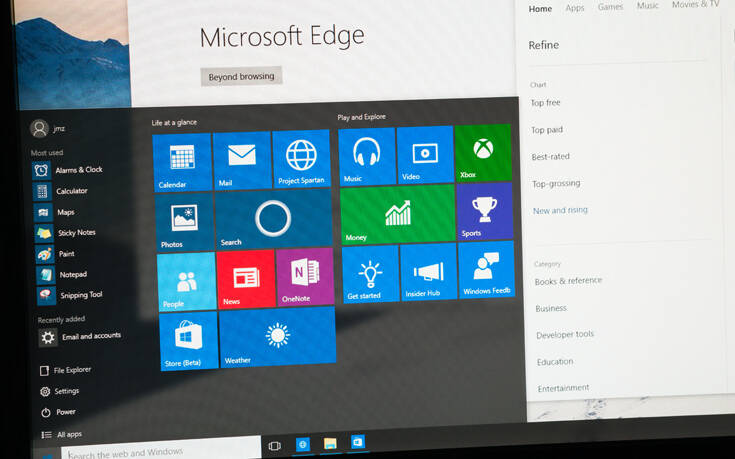Open the Insider Hub tile

click(428, 271)
